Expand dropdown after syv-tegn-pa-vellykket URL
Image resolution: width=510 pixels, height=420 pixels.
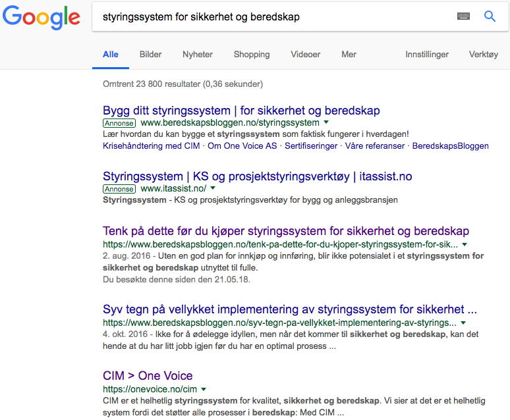[463, 323]
